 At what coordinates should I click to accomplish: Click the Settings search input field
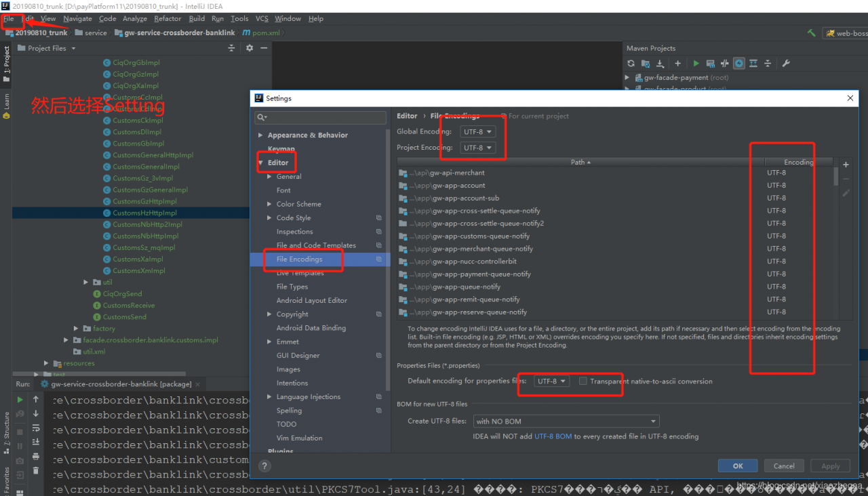[322, 118]
